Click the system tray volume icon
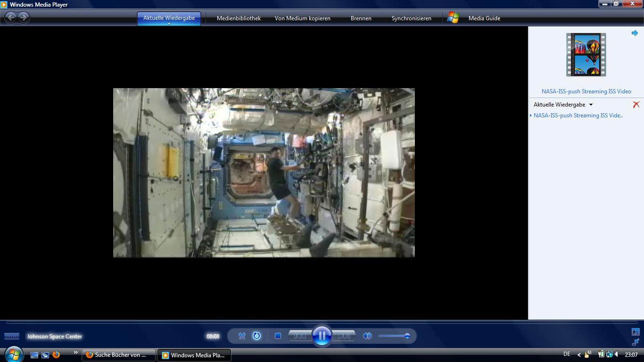The height and width of the screenshot is (362, 644). click(617, 354)
